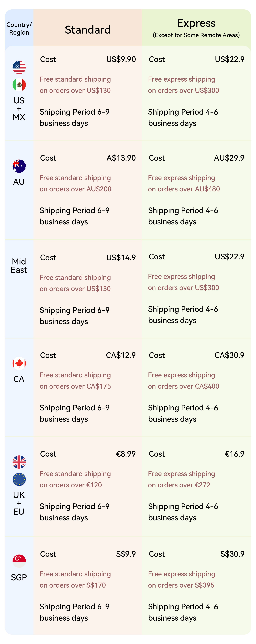Image resolution: width=256 pixels, height=644 pixels.
Task: Click the Mid East region label
Action: [19, 266]
